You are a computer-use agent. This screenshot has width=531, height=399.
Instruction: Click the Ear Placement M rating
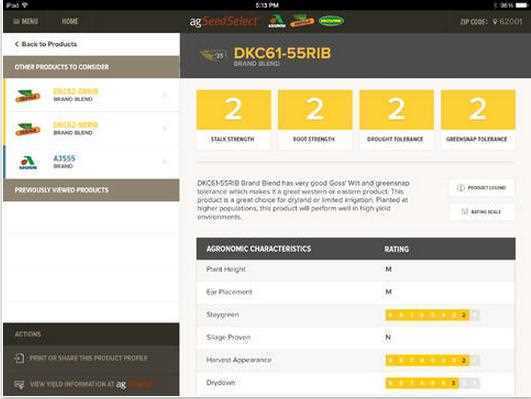[388, 292]
